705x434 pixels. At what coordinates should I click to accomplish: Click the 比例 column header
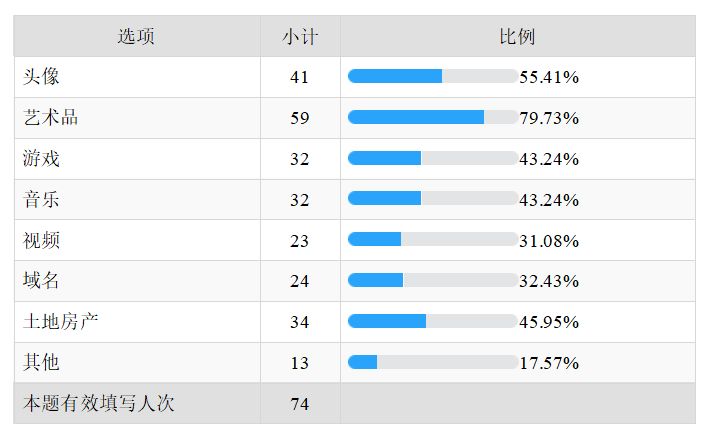517,37
